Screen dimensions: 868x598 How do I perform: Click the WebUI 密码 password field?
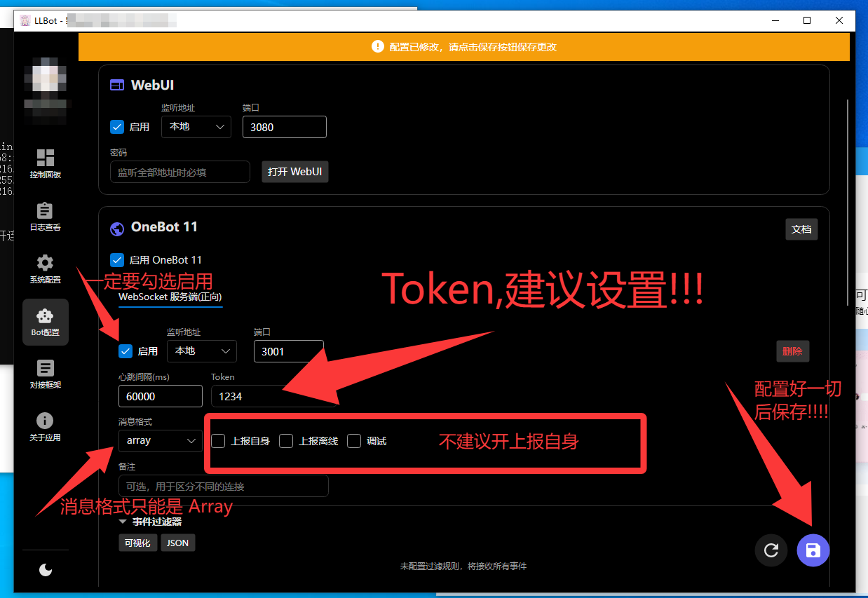pyautogui.click(x=180, y=172)
